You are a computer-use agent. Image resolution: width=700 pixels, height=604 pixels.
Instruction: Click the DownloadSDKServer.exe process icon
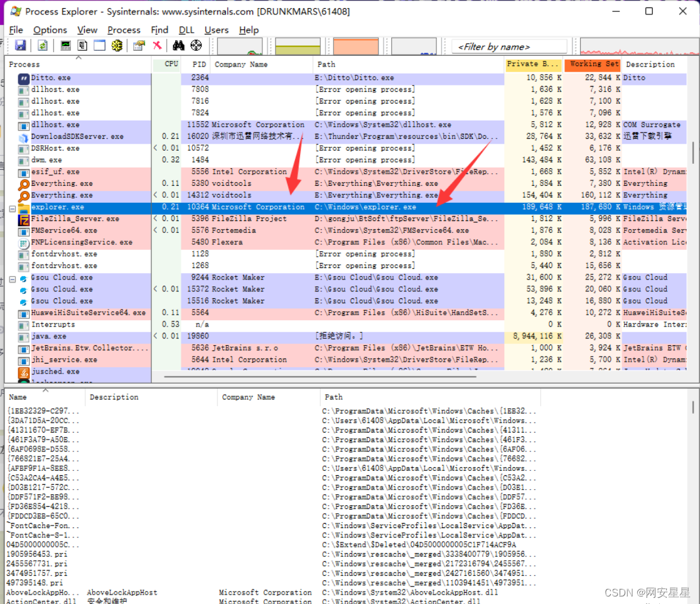[24, 138]
